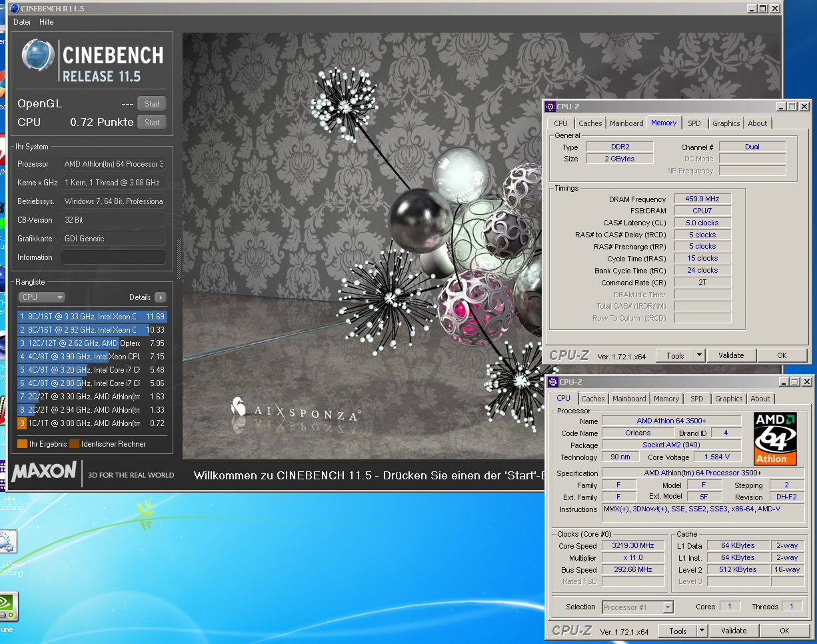Switch to Graphics tab in upper CPU-Z window

[x=726, y=123]
